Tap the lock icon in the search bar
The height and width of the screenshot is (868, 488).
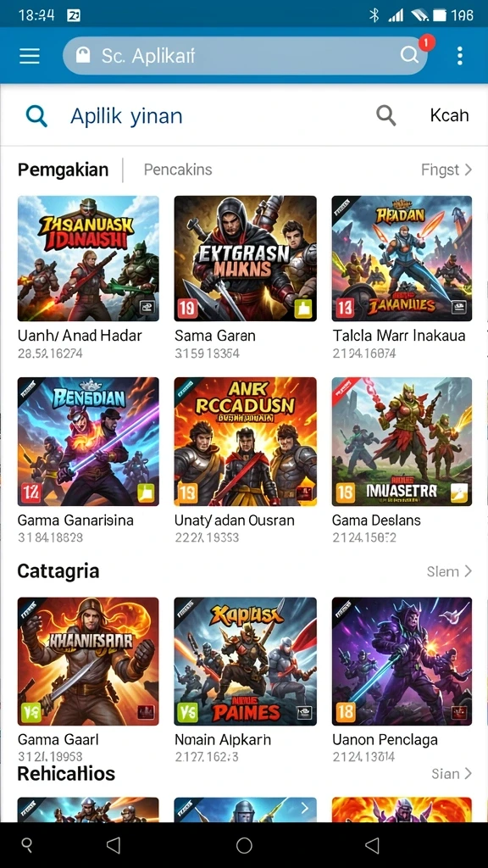click(x=83, y=55)
